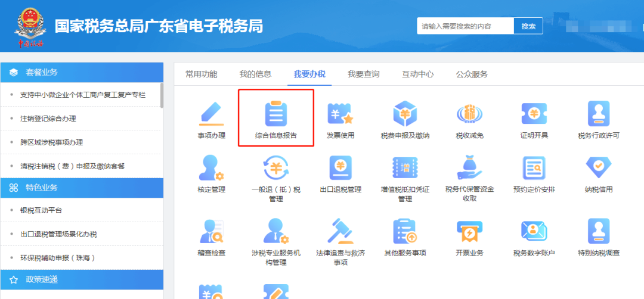Open the 注销登记综合办理 sidebar link
This screenshot has height=299, width=644.
48,119
